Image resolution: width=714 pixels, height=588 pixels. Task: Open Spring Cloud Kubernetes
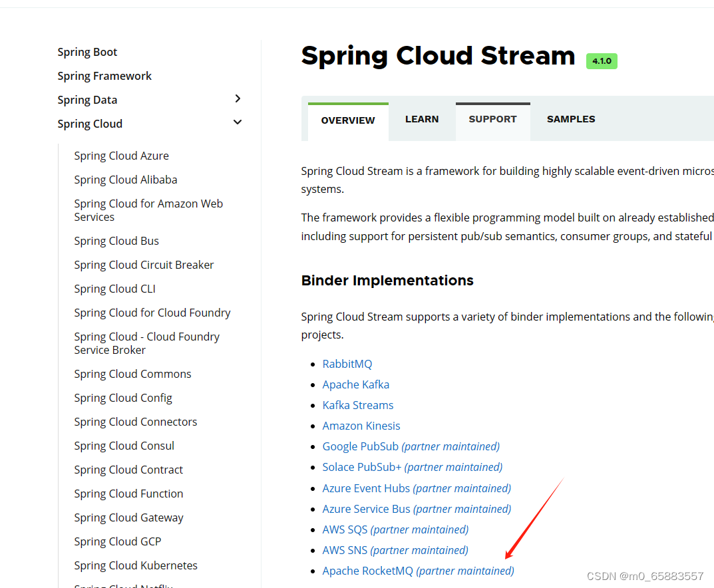click(136, 565)
